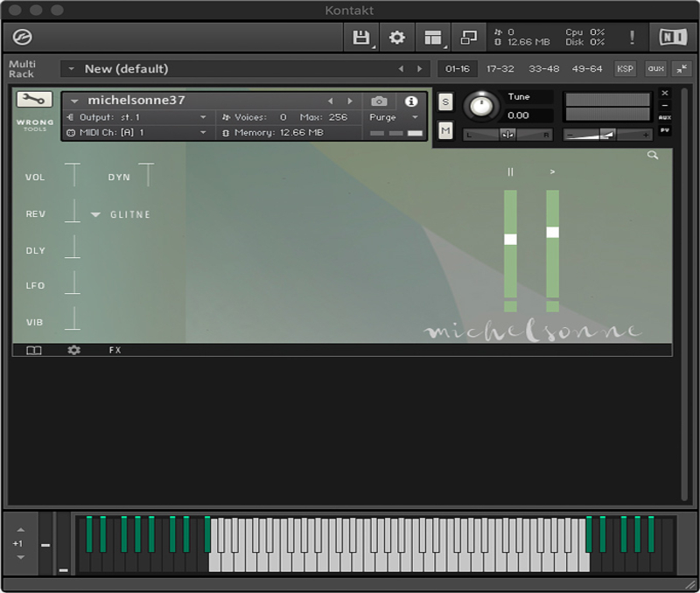Go to previous multi with left arrow
The width and height of the screenshot is (700, 593).
point(401,69)
